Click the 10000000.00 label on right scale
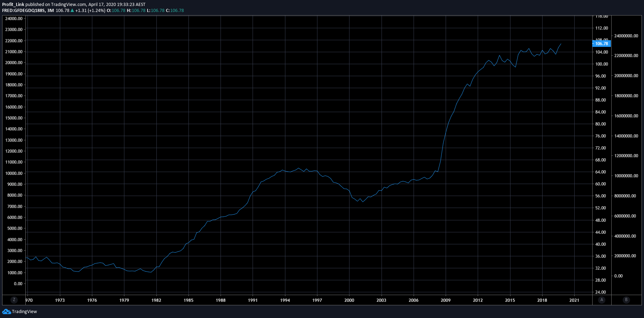This screenshot has height=318, width=644. point(626,176)
